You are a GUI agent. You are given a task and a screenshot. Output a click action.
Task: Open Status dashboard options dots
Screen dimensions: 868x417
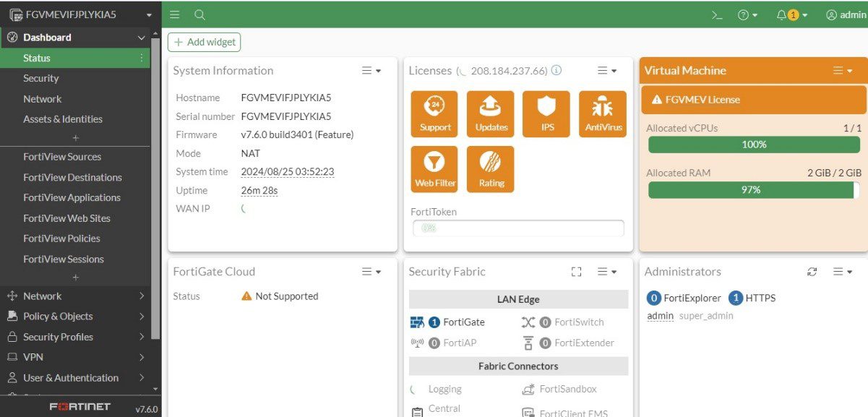(x=142, y=58)
